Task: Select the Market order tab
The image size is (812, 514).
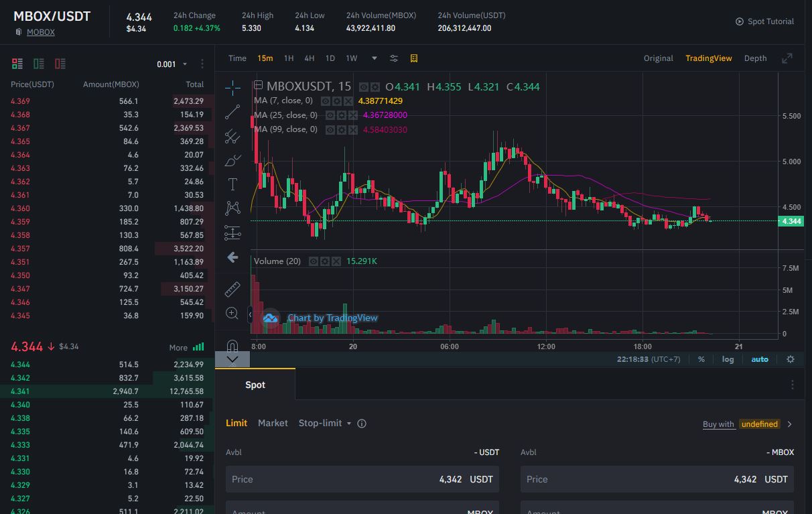Action: click(x=273, y=424)
